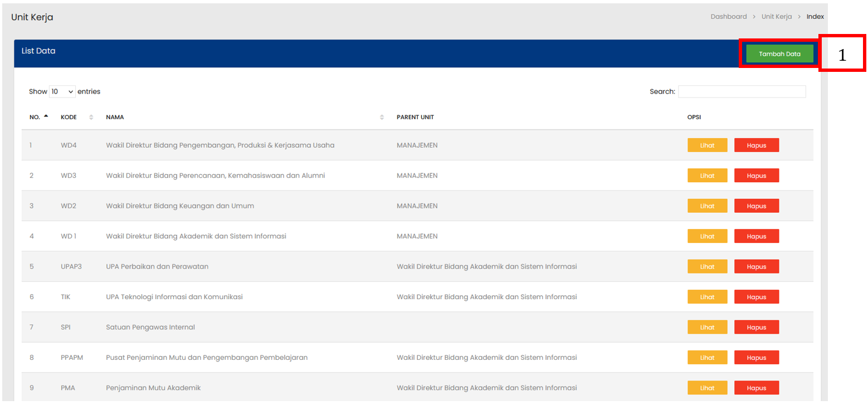The height and width of the screenshot is (410, 868).
Task: Sort by NAMA column header arrows
Action: tap(382, 118)
